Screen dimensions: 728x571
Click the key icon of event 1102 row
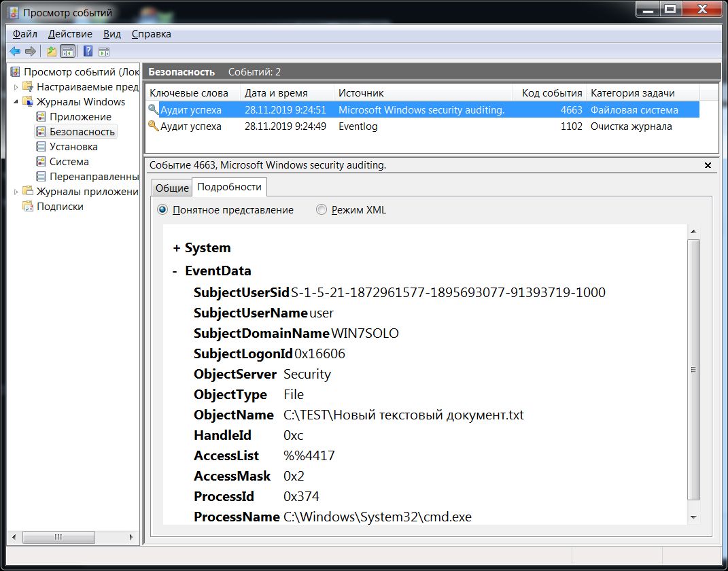[x=153, y=126]
